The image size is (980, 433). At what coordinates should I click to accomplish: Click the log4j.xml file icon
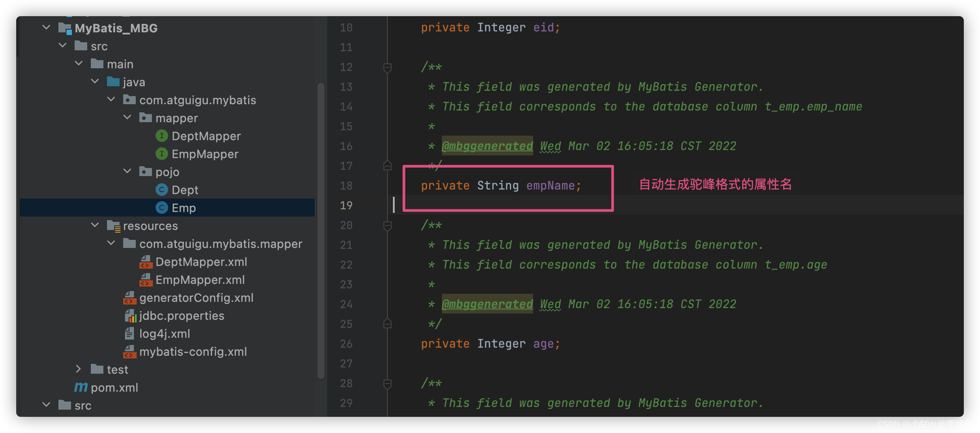pyautogui.click(x=129, y=333)
